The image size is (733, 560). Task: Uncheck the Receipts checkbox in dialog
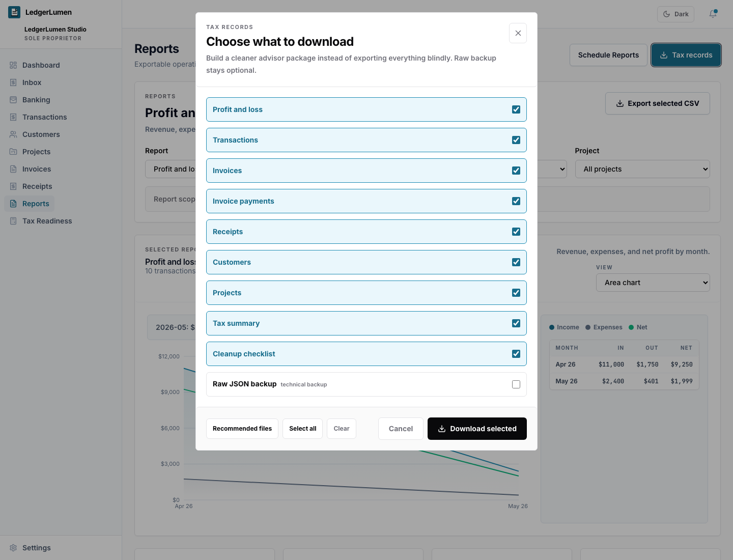tap(516, 232)
